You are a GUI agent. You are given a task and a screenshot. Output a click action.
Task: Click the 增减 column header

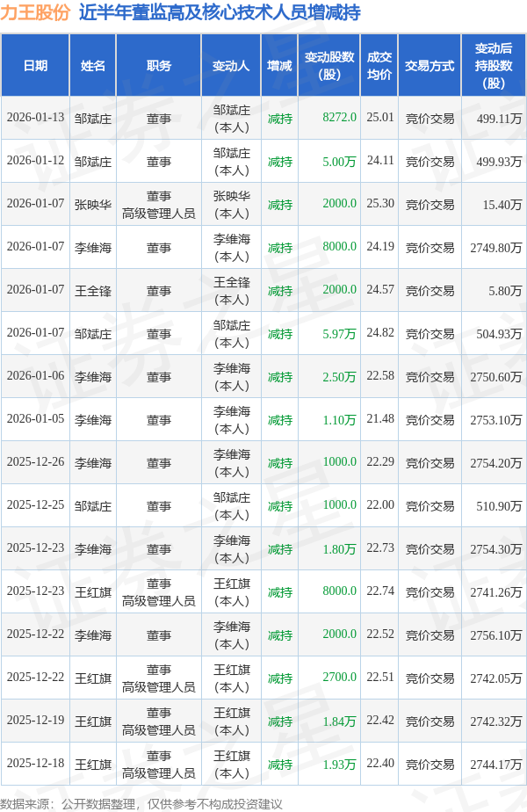coord(279,66)
